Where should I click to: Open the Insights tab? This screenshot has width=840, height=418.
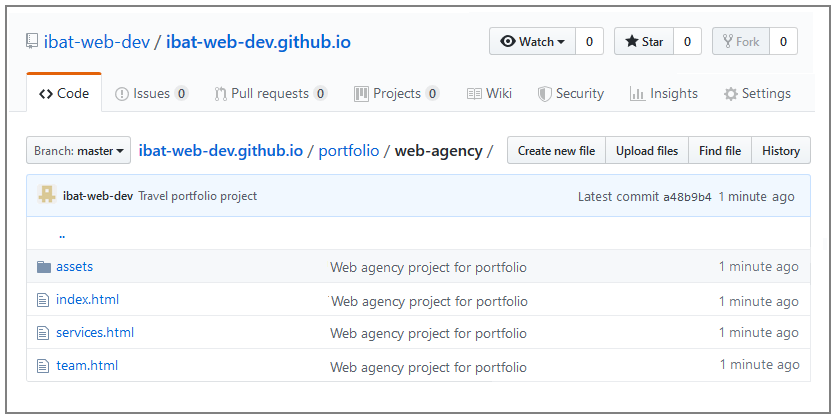click(664, 94)
